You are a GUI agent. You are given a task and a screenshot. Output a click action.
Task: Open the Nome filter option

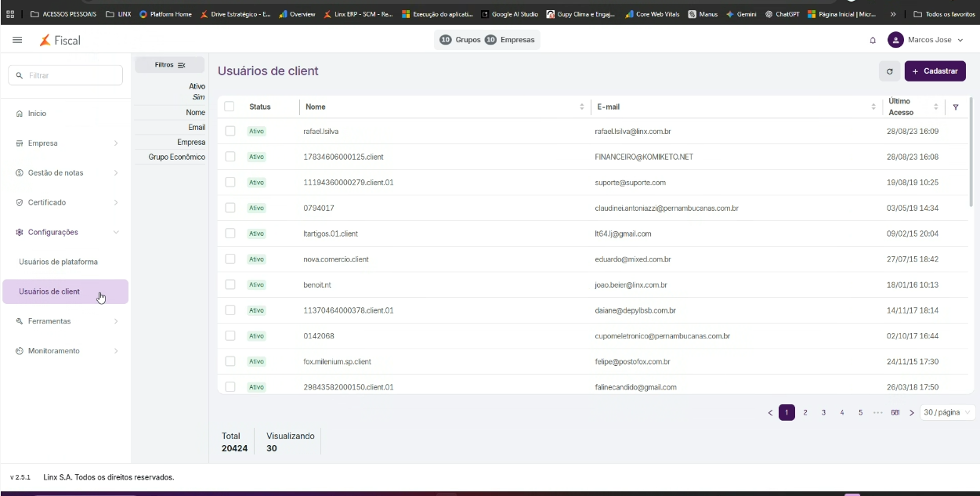(x=196, y=112)
